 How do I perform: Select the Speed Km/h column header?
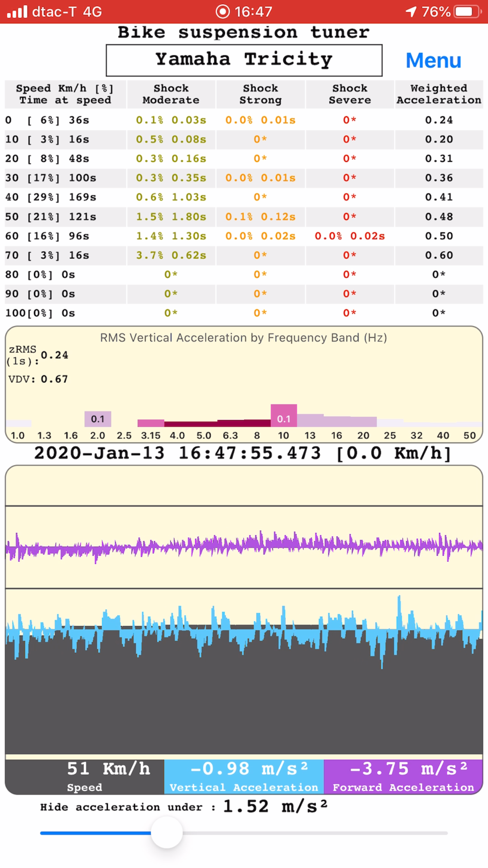click(x=65, y=94)
